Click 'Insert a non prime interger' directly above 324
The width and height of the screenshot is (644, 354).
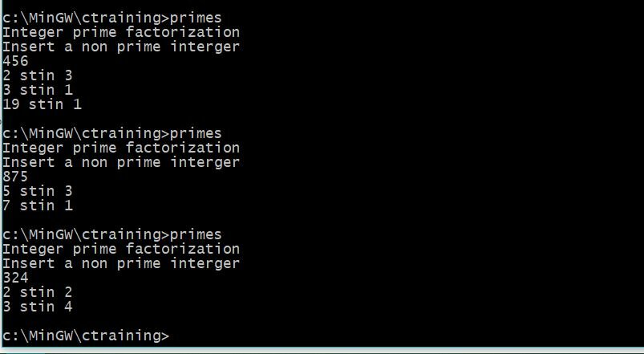pyautogui.click(x=121, y=263)
